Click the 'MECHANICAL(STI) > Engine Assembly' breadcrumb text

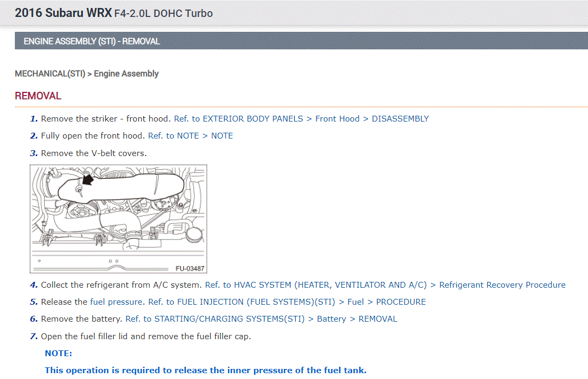click(87, 73)
